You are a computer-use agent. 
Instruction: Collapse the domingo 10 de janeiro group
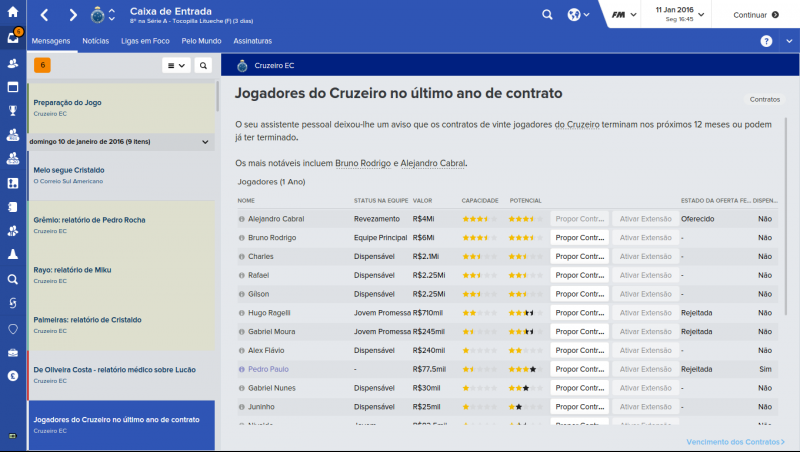click(205, 142)
